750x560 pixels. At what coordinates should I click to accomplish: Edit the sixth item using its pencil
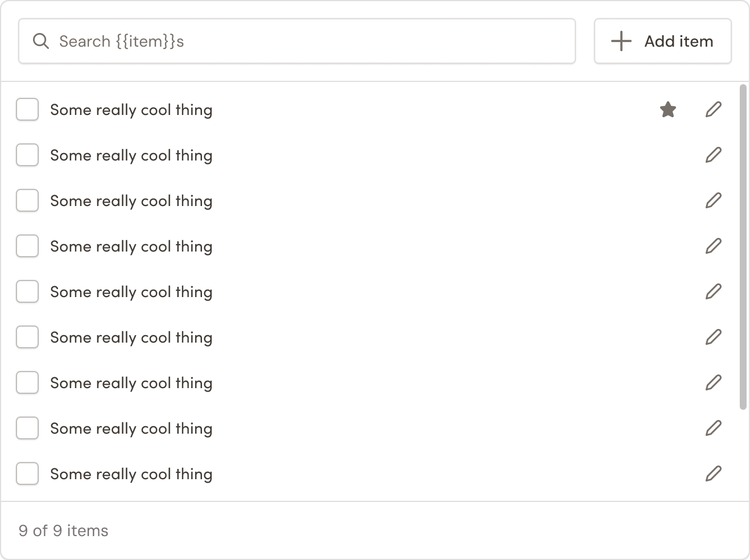pyautogui.click(x=714, y=337)
